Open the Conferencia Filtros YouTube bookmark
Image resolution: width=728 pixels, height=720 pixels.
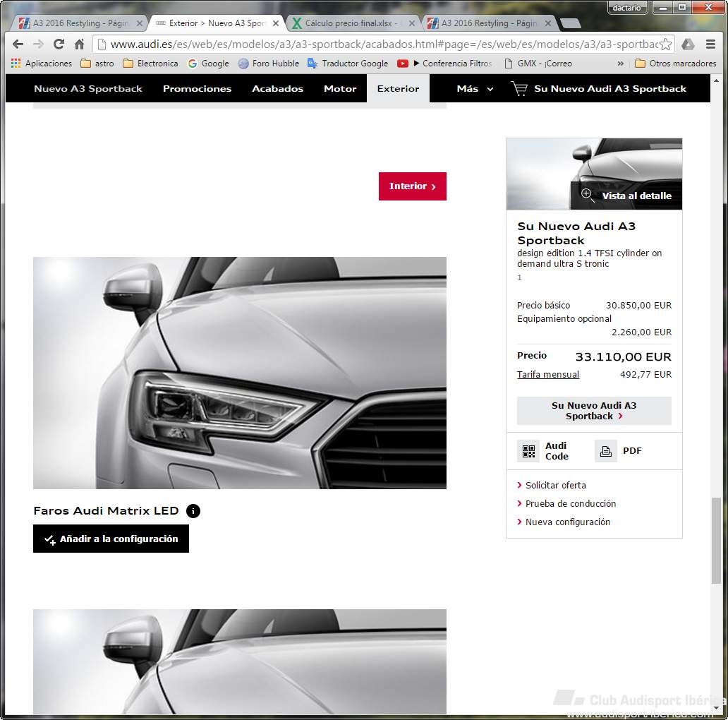pos(444,64)
